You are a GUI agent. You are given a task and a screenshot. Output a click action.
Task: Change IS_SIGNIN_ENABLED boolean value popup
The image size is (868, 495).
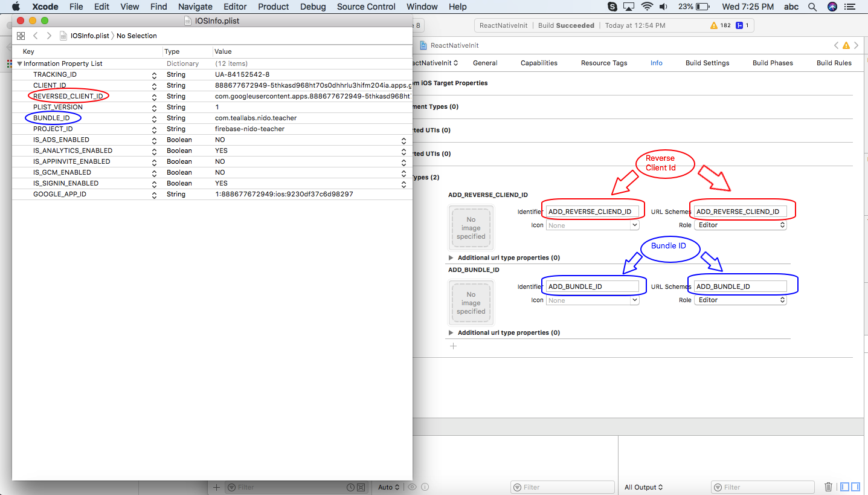click(x=403, y=183)
